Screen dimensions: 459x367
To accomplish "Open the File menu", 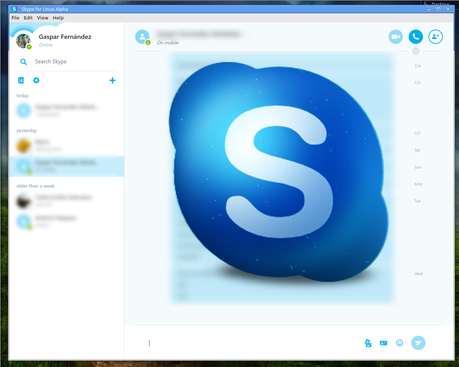I will click(15, 18).
